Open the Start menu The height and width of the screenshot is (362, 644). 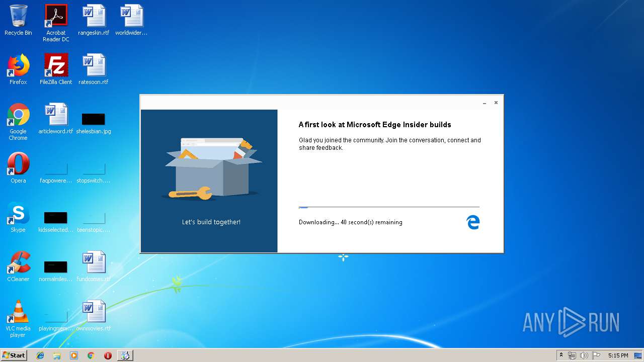[14, 355]
